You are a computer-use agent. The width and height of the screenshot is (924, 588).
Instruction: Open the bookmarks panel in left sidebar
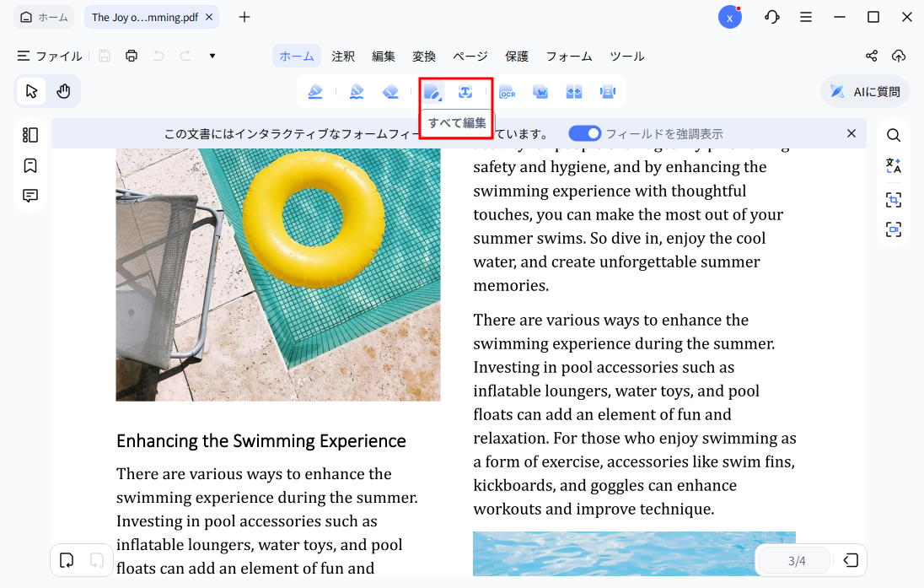coord(30,165)
